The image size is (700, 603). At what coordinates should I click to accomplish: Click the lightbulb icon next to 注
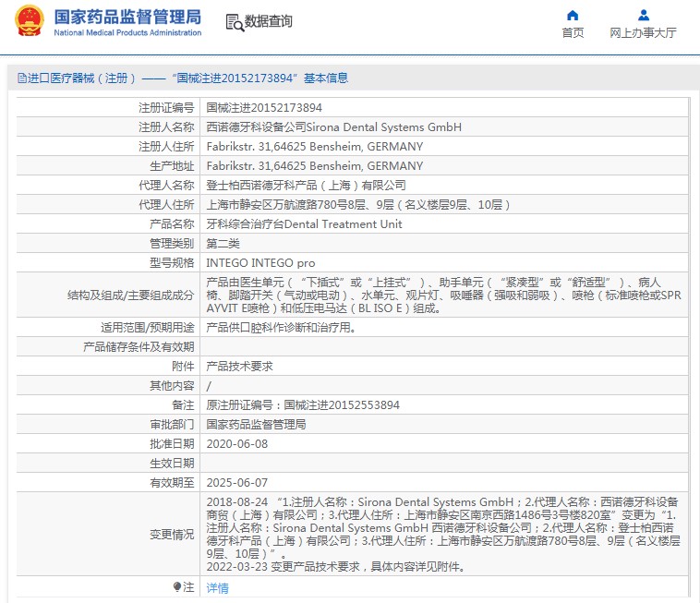click(x=177, y=586)
